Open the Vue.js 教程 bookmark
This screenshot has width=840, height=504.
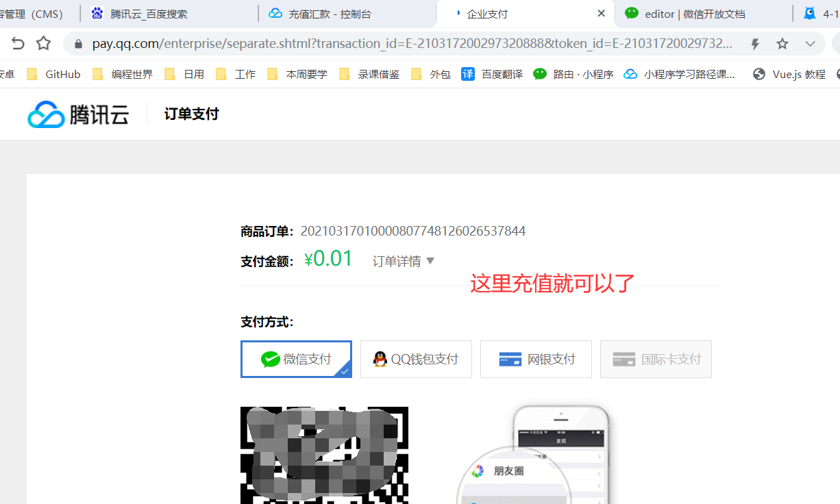point(789,74)
